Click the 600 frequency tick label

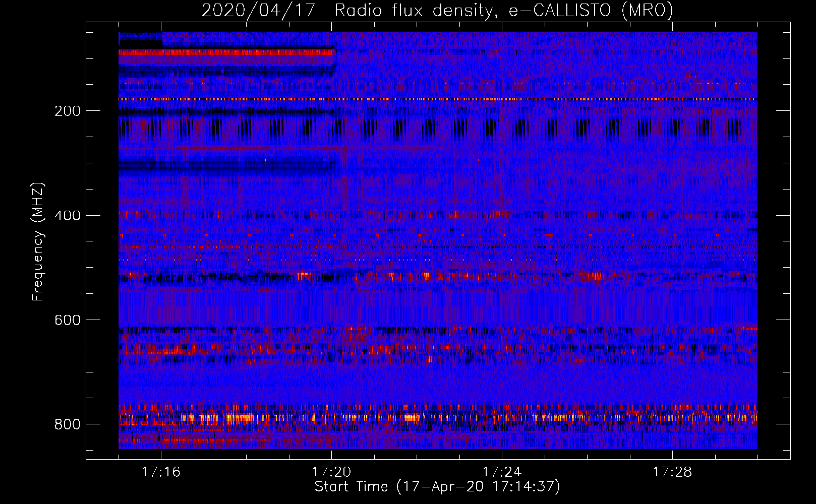pyautogui.click(x=68, y=321)
